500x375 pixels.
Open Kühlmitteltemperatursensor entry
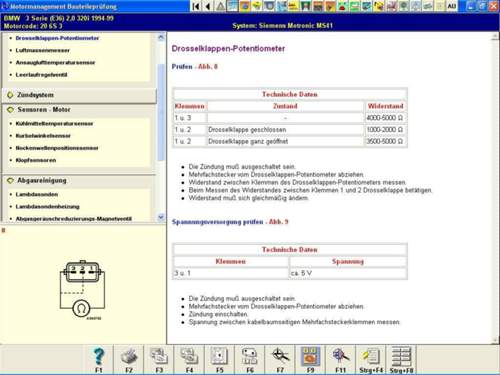(x=54, y=124)
